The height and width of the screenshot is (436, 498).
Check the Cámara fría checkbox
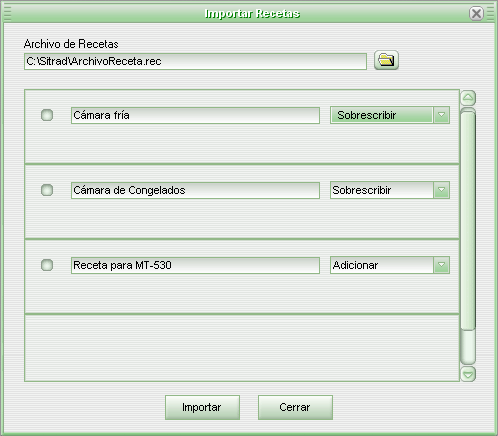[x=47, y=115]
